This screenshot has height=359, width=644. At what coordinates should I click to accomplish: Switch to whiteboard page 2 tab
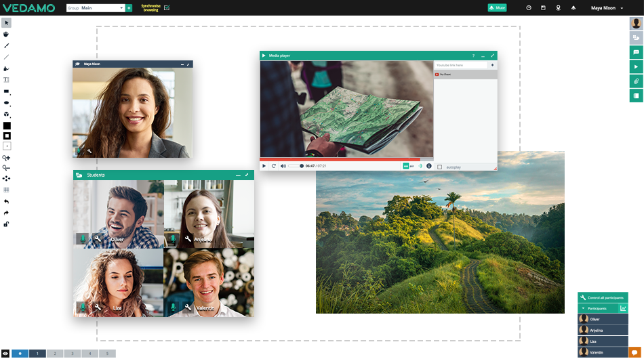[55, 354]
